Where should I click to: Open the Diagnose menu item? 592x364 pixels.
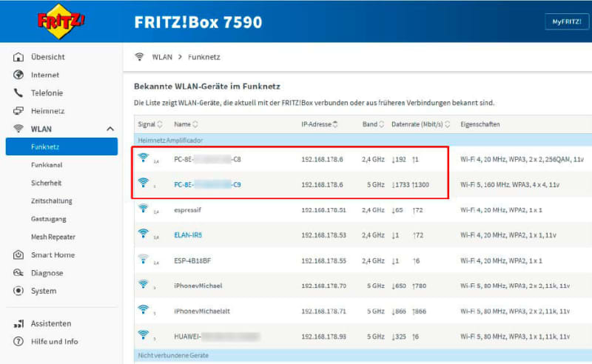47,273
